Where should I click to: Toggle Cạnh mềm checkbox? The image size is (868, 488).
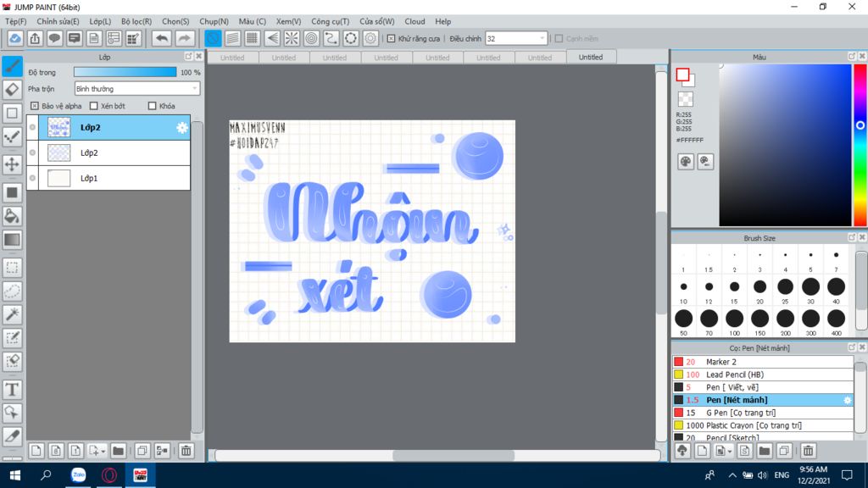(x=559, y=39)
